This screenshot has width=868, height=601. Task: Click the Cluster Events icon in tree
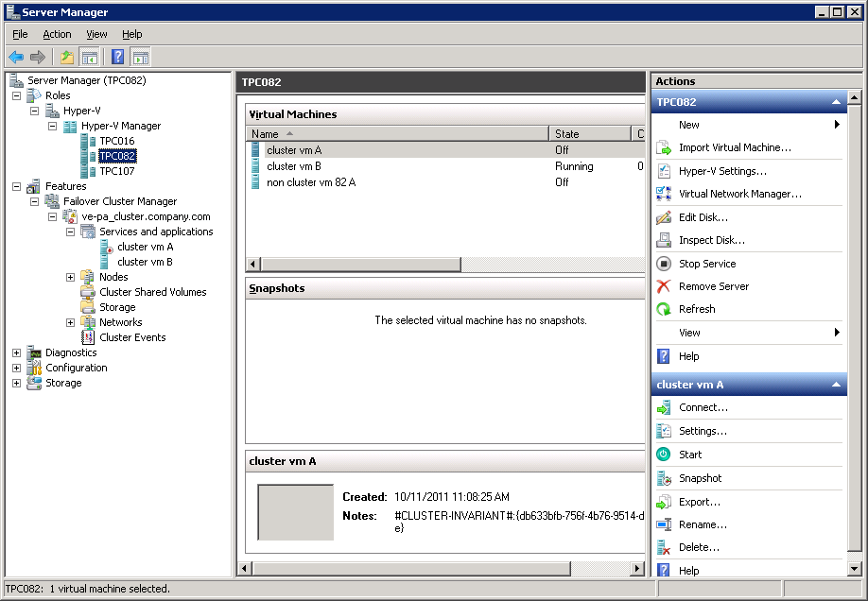point(88,337)
